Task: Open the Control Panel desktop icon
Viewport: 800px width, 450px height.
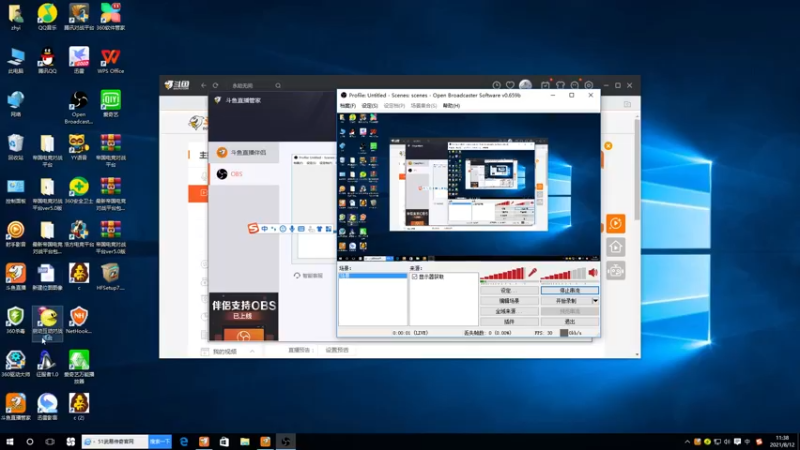Action: pyautogui.click(x=15, y=190)
